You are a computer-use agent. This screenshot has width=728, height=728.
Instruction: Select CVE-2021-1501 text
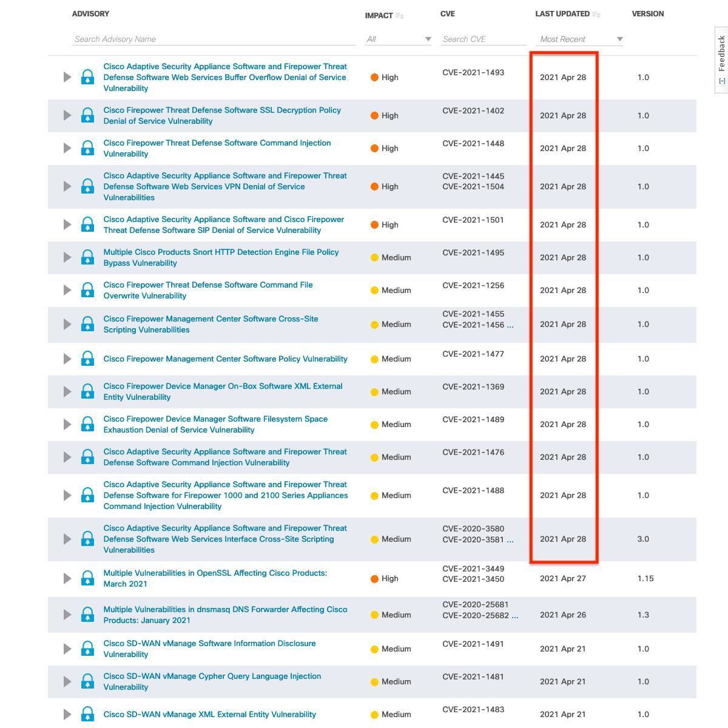tap(473, 220)
